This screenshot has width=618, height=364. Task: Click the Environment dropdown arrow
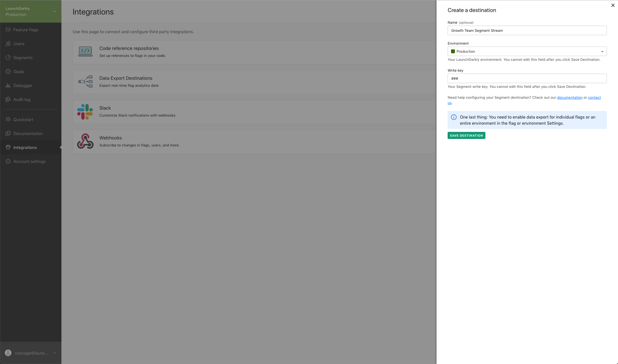(602, 52)
